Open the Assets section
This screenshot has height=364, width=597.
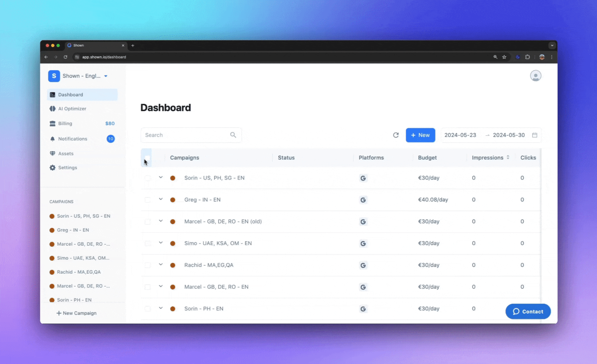[x=66, y=154]
